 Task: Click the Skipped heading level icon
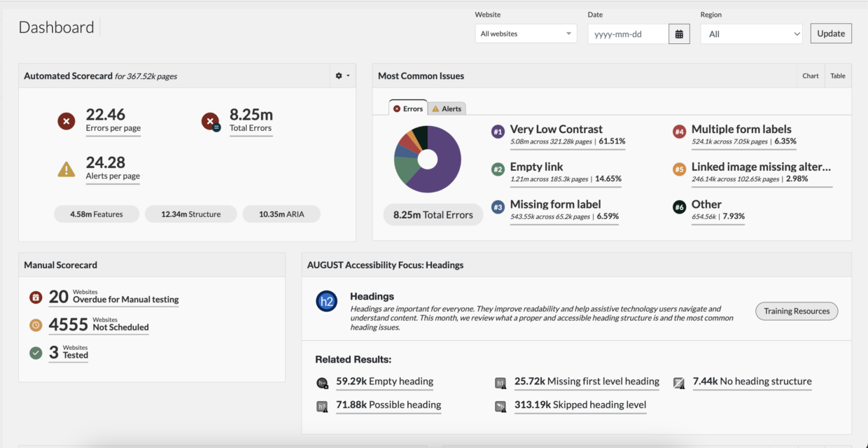click(x=500, y=405)
